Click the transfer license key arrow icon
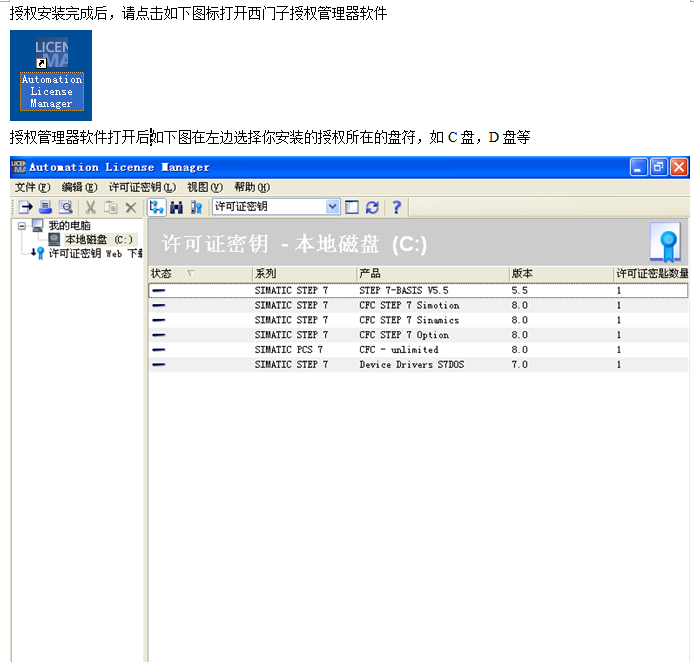This screenshot has width=694, height=662. pyautogui.click(x=26, y=207)
